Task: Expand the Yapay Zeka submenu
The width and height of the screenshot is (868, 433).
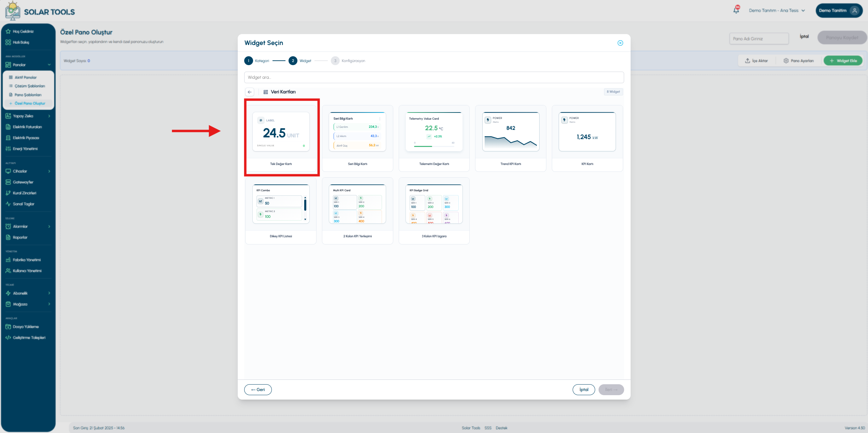Action: pos(49,116)
